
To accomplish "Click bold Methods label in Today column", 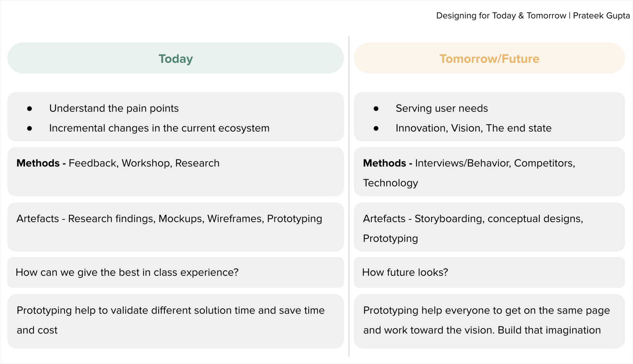I will 38,163.
